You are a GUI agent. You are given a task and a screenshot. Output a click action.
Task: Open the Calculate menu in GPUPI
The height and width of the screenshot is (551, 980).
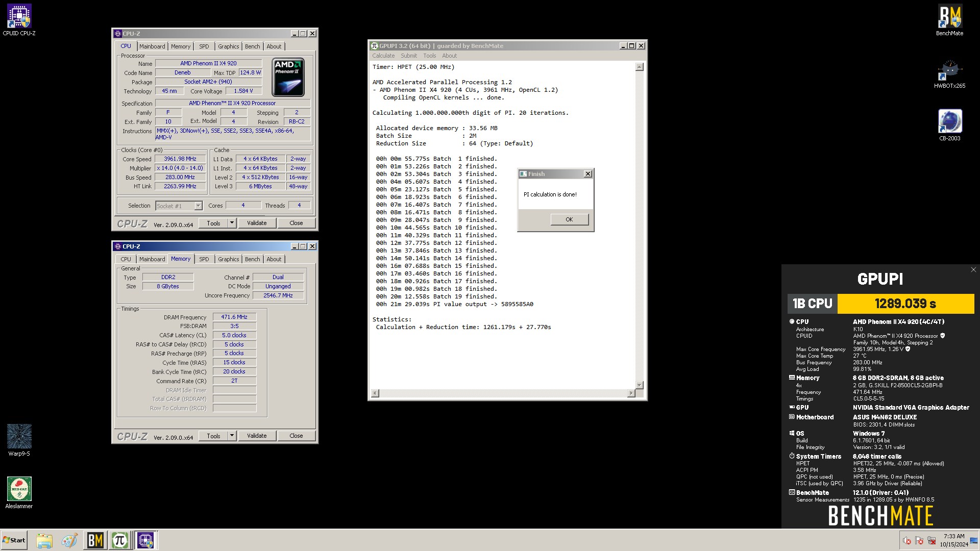tap(383, 56)
